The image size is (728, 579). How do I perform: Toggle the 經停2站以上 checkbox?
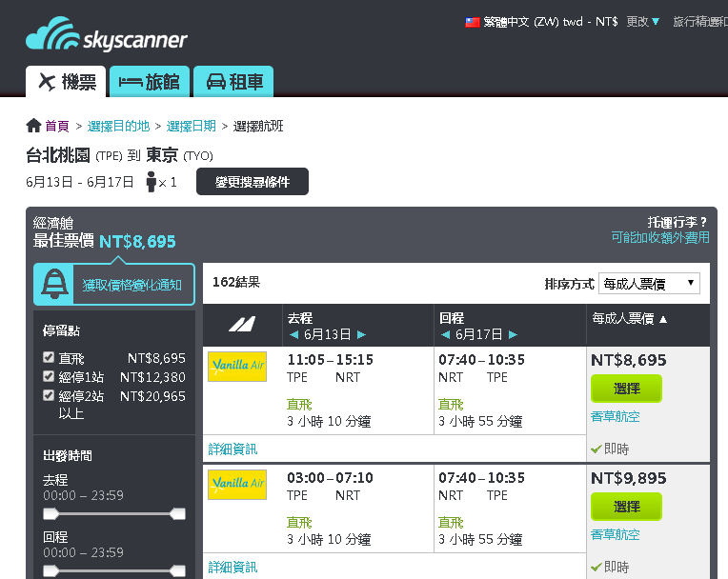[49, 396]
